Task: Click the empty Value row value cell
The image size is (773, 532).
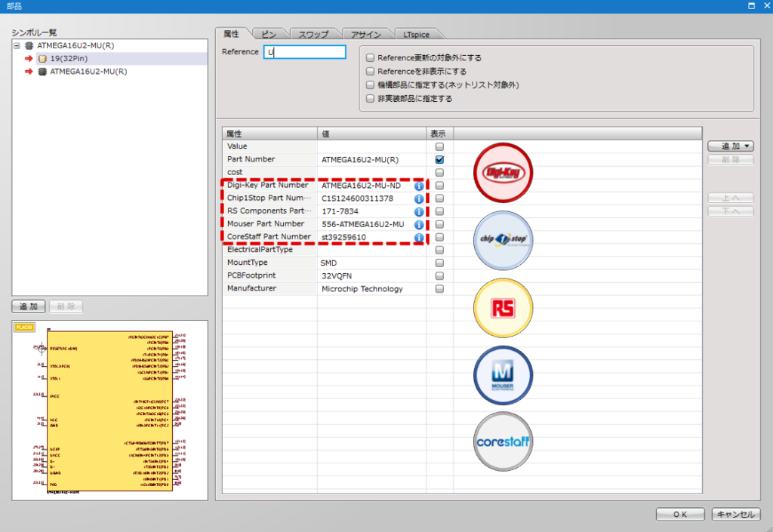Action: (371, 147)
